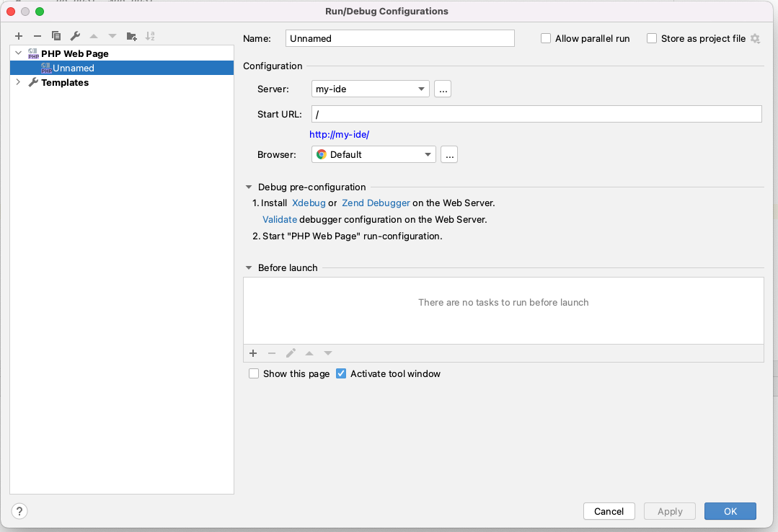The width and height of the screenshot is (778, 532).
Task: Select the PHP Web Page tree row
Action: (x=122, y=53)
